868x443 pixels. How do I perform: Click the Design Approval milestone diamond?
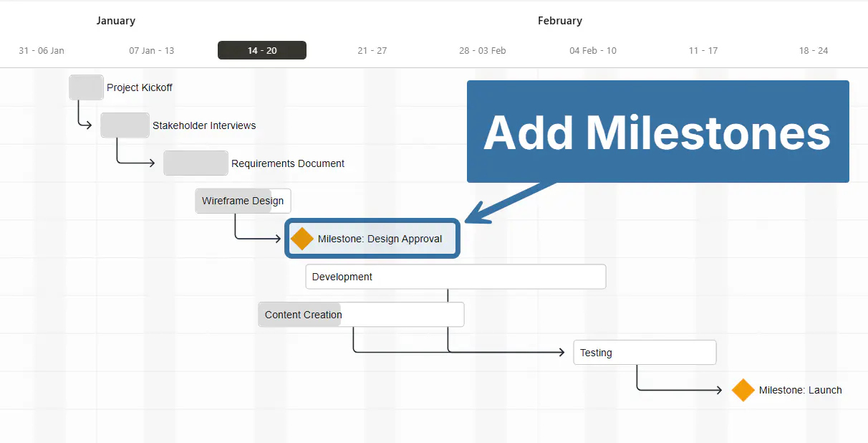tap(302, 239)
